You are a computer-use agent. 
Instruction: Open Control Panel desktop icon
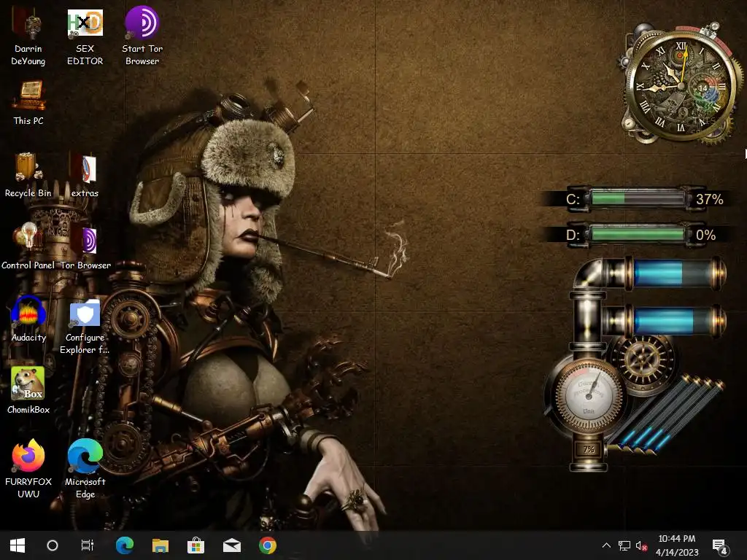click(28, 248)
